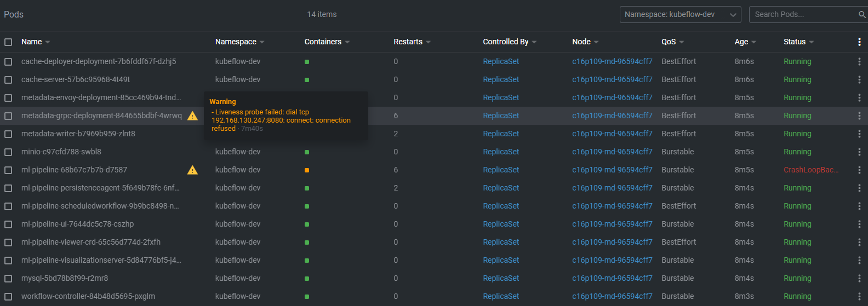Image resolution: width=868 pixels, height=306 pixels.
Task: Open pod ml-pipeline-viewer-crd-65c56d774d-2fxfh
Action: (91, 243)
